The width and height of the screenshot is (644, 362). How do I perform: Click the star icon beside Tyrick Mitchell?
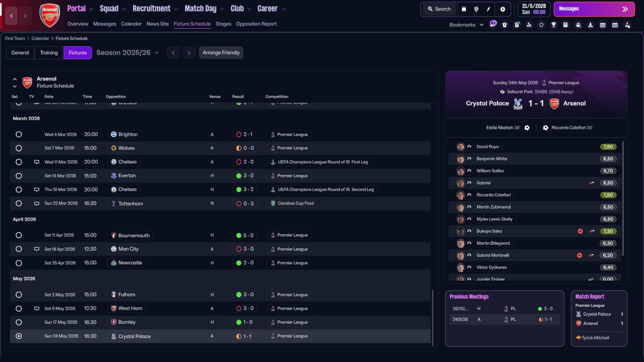click(579, 338)
